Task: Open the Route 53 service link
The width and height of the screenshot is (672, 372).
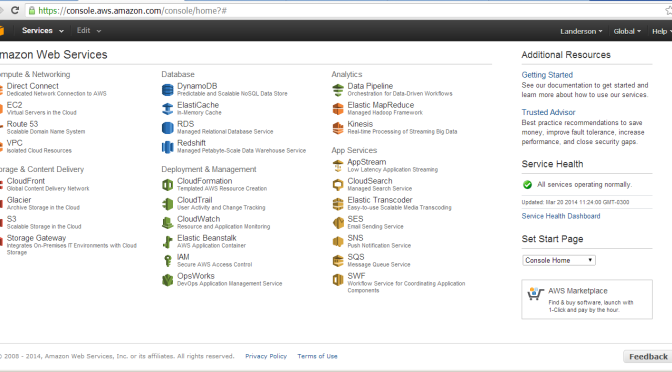Action: (x=22, y=124)
